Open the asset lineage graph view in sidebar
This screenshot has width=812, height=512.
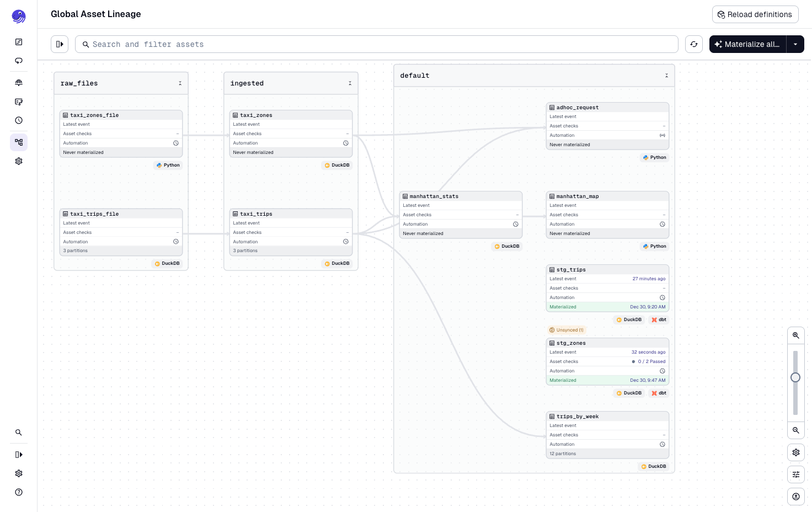pyautogui.click(x=19, y=142)
